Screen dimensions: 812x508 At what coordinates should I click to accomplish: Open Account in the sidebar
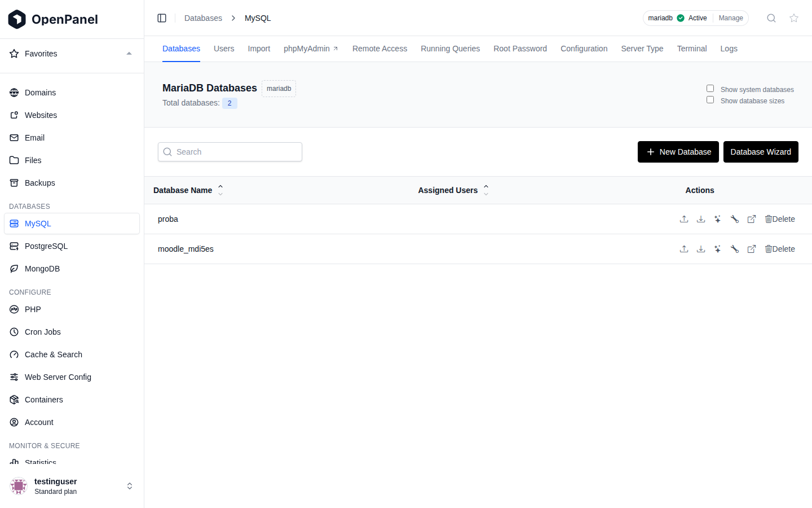[x=72, y=422]
